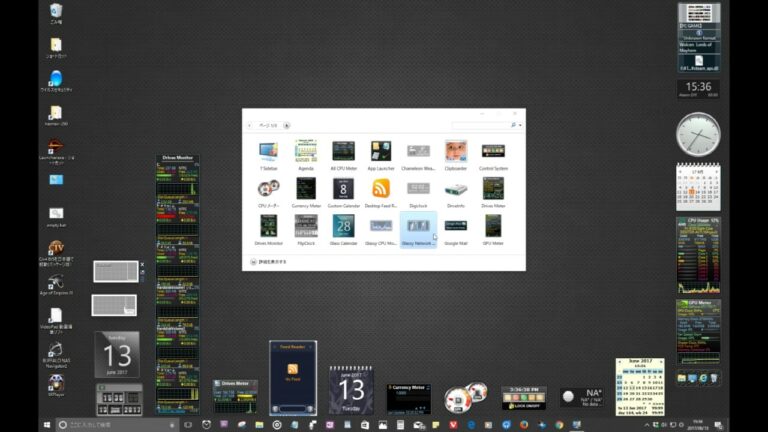Image resolution: width=768 pixels, height=432 pixels.
Task: Choose the All CPU Meter gadget
Action: (343, 152)
